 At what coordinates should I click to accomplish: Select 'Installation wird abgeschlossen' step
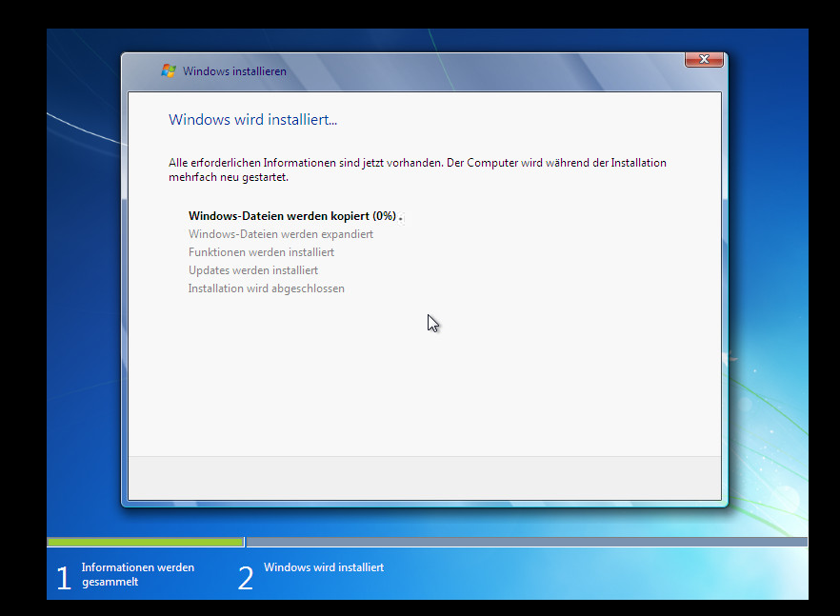pos(267,288)
